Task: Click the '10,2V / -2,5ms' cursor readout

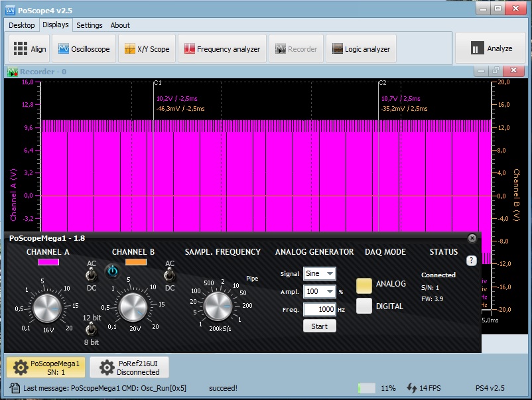Action: pos(176,99)
